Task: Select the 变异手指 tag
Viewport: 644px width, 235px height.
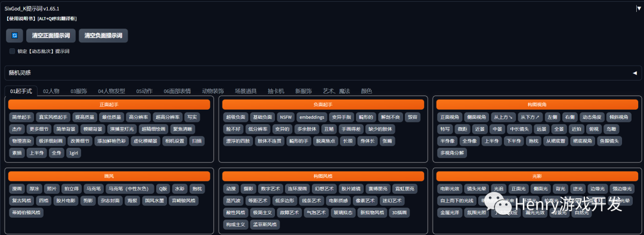Action: coord(341,117)
